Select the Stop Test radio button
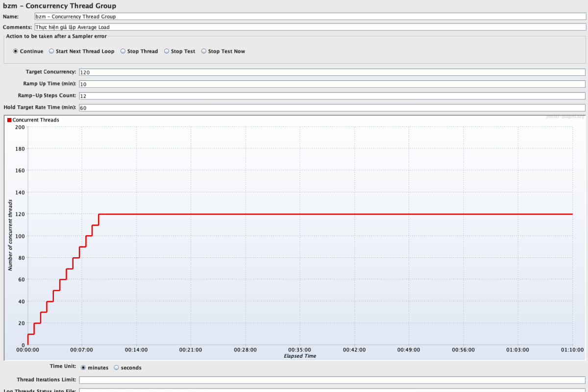Image resolution: width=588 pixels, height=392 pixels. pos(167,51)
